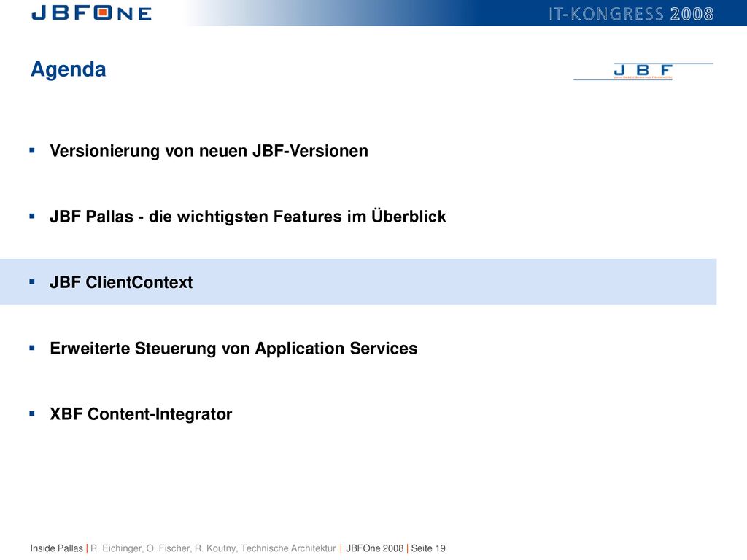The image size is (747, 560).
Task: Select "Versionierung von neuen JBF-Versionen" agenda item
Action: 209,151
